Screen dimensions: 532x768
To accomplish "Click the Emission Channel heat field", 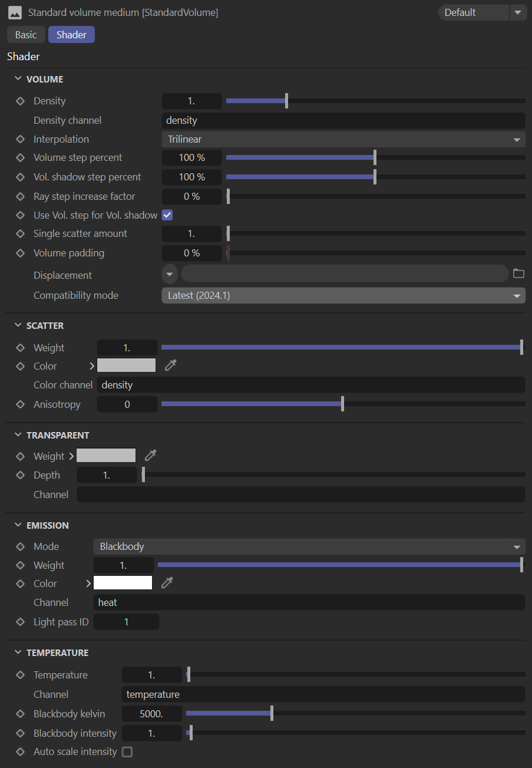I will (309, 602).
